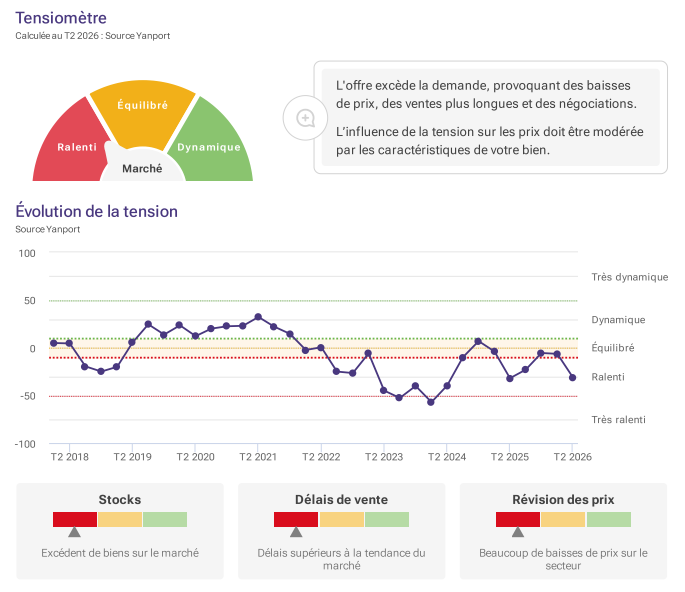Click 'L'influence de la tension' paragraph
This screenshot has height=592, width=685.
[x=489, y=141]
